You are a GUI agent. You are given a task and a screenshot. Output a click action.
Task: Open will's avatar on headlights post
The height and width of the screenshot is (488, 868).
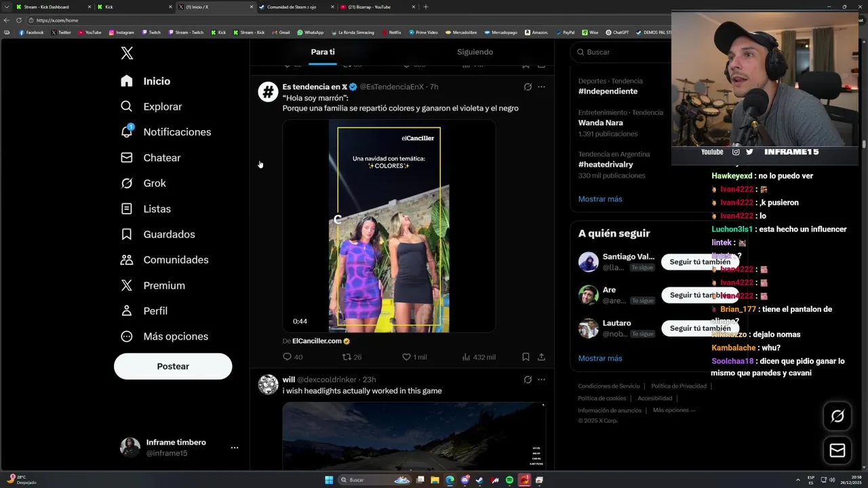(268, 384)
